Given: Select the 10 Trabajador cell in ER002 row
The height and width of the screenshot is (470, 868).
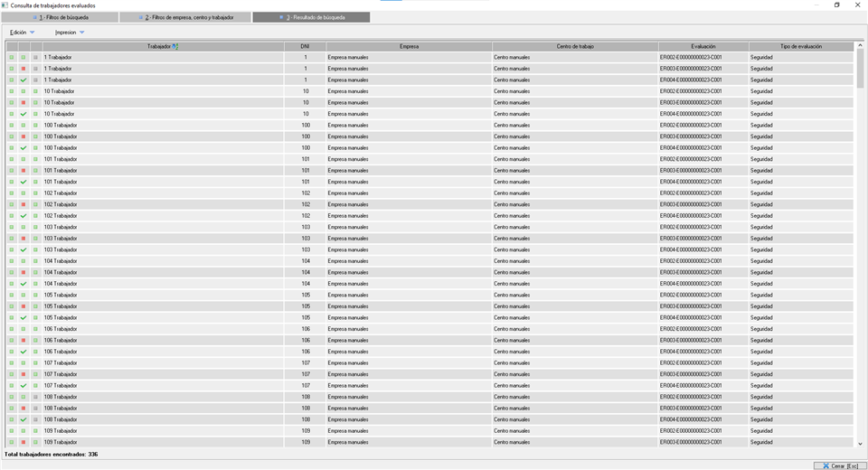Looking at the screenshot, I should pos(164,91).
